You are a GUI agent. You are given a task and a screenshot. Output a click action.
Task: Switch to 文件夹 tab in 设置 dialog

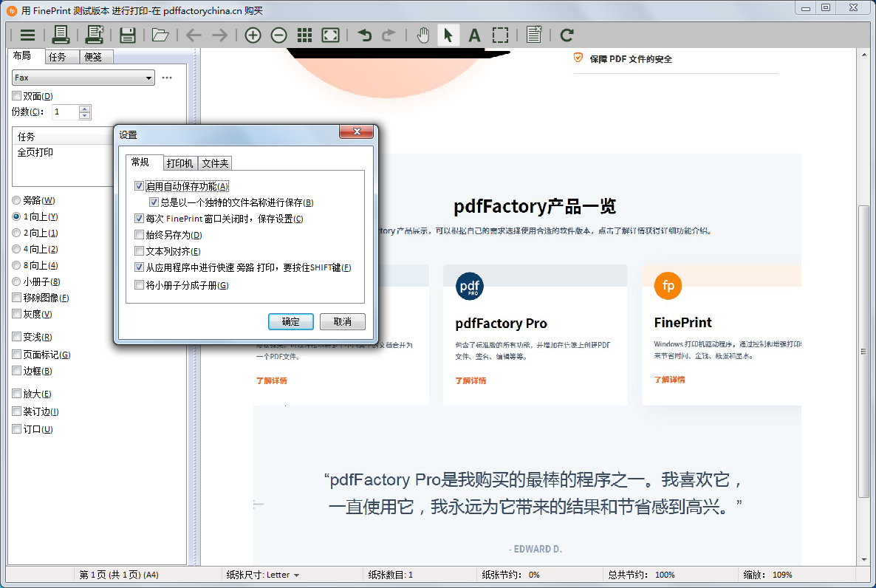point(215,163)
